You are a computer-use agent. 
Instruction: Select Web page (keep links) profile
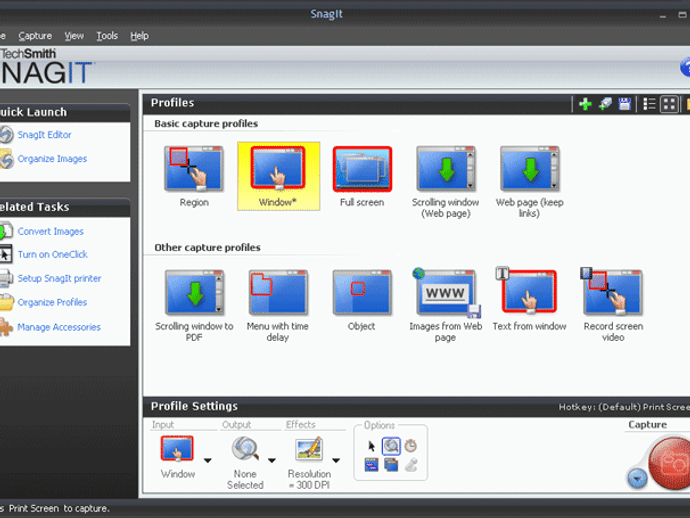(x=529, y=182)
